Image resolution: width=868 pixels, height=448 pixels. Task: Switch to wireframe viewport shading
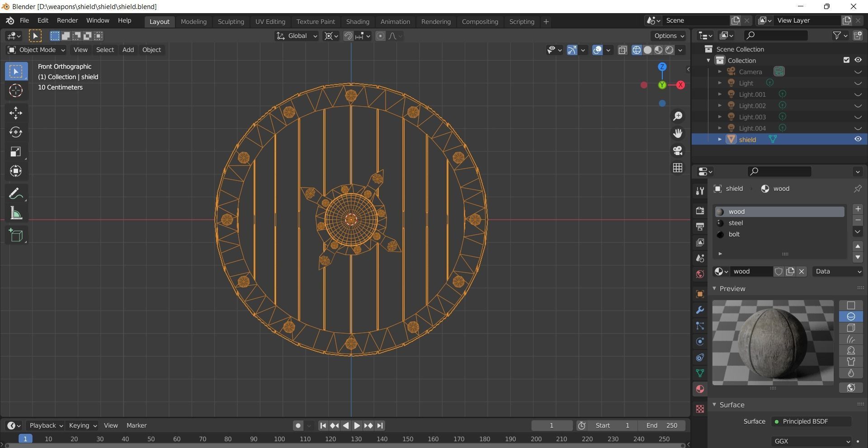637,50
